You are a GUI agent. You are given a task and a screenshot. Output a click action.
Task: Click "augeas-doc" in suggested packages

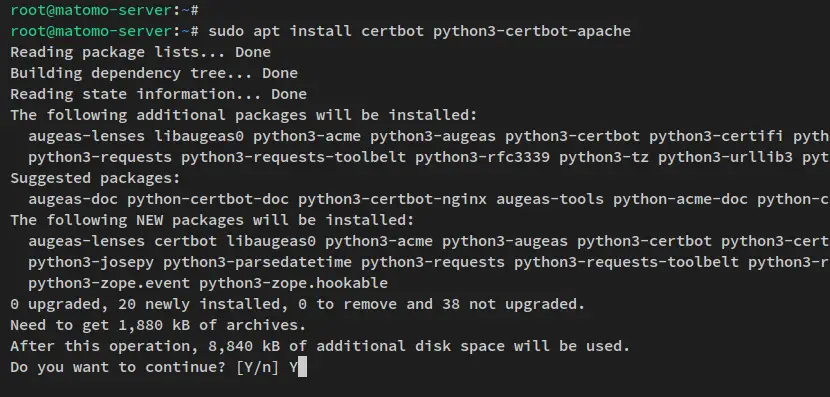(x=73, y=199)
